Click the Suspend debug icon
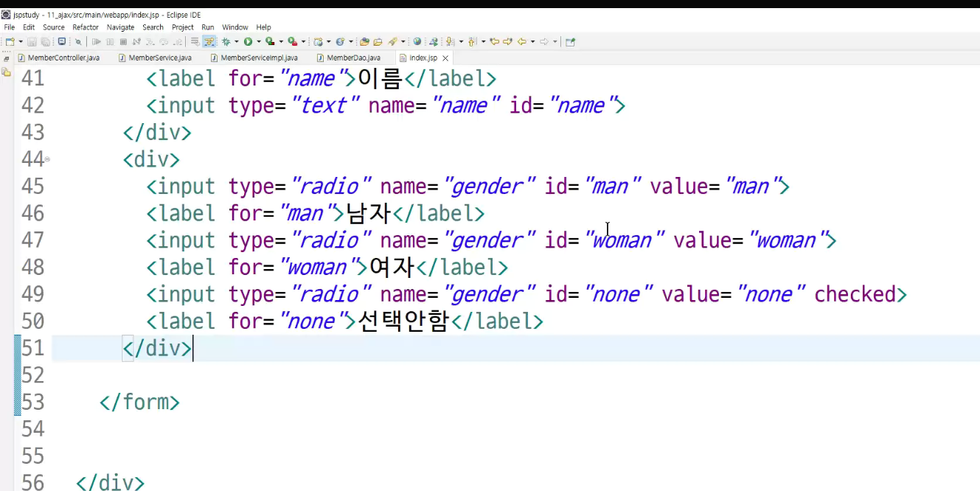Screen dimensions: 980x491 tap(110, 42)
